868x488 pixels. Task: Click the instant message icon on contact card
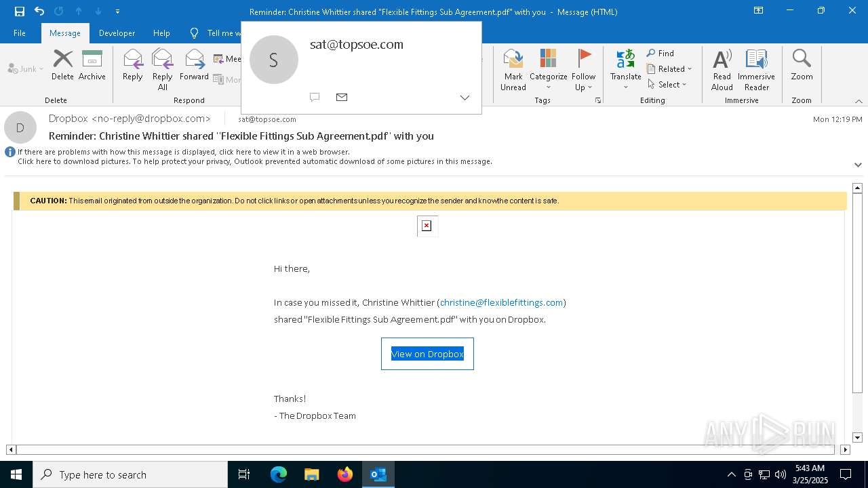pyautogui.click(x=315, y=97)
